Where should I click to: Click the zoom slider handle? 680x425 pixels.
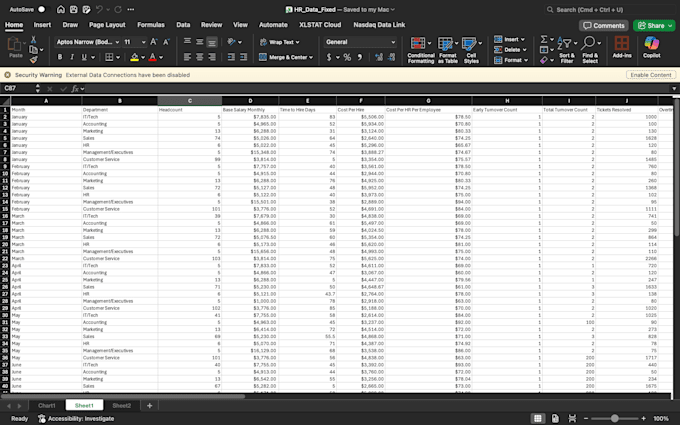(x=614, y=418)
